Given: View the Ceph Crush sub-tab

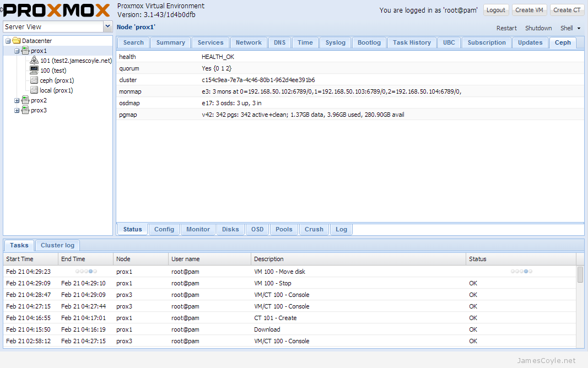Looking at the screenshot, I should pos(314,229).
